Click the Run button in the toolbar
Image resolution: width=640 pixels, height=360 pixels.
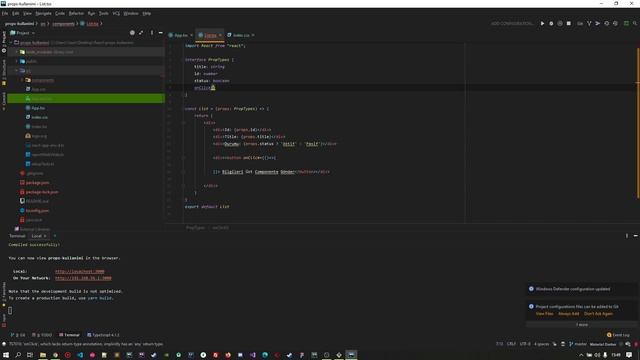coord(542,24)
